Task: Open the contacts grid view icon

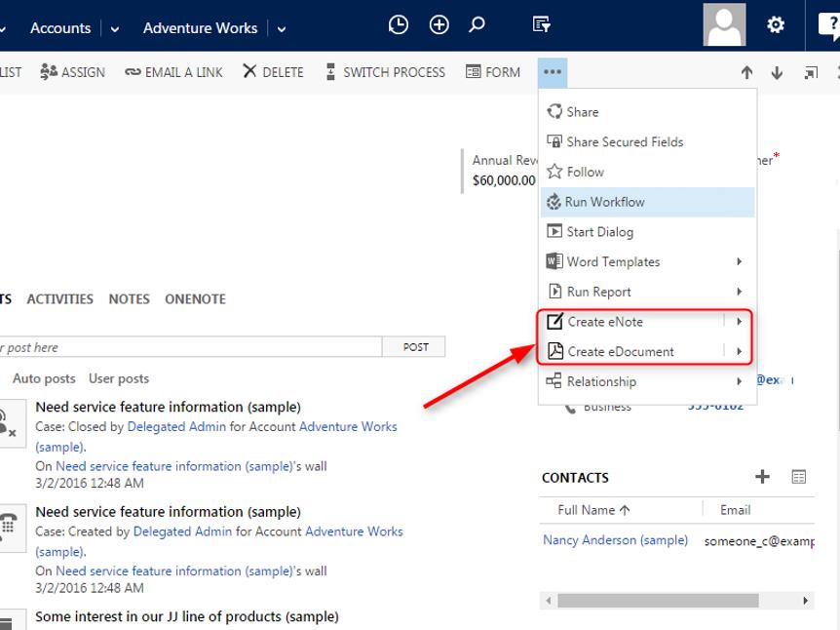Action: (798, 476)
